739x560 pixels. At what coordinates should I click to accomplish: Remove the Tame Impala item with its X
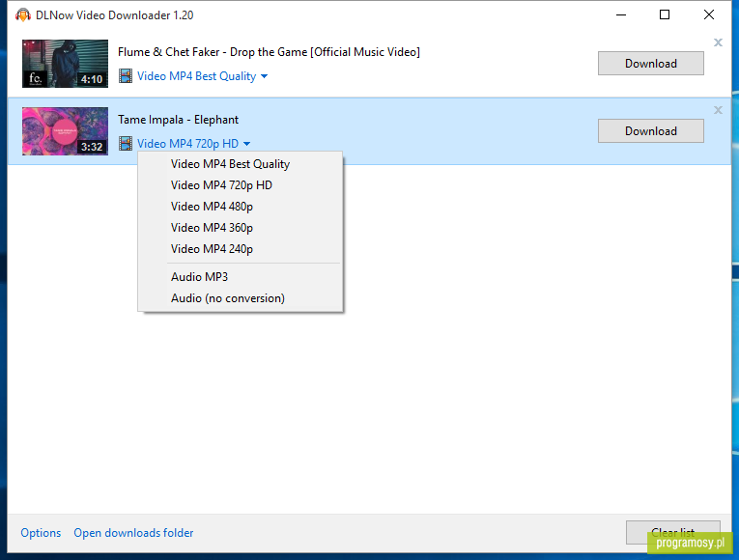point(718,110)
